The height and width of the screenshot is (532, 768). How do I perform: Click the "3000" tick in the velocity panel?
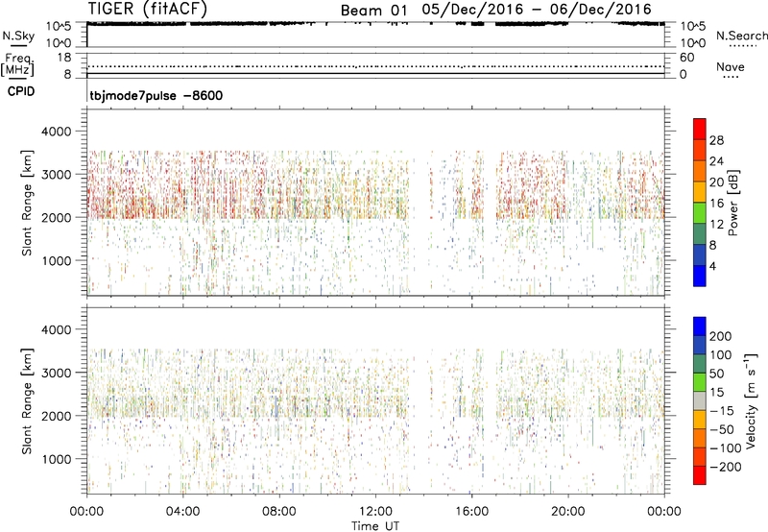pyautogui.click(x=57, y=373)
